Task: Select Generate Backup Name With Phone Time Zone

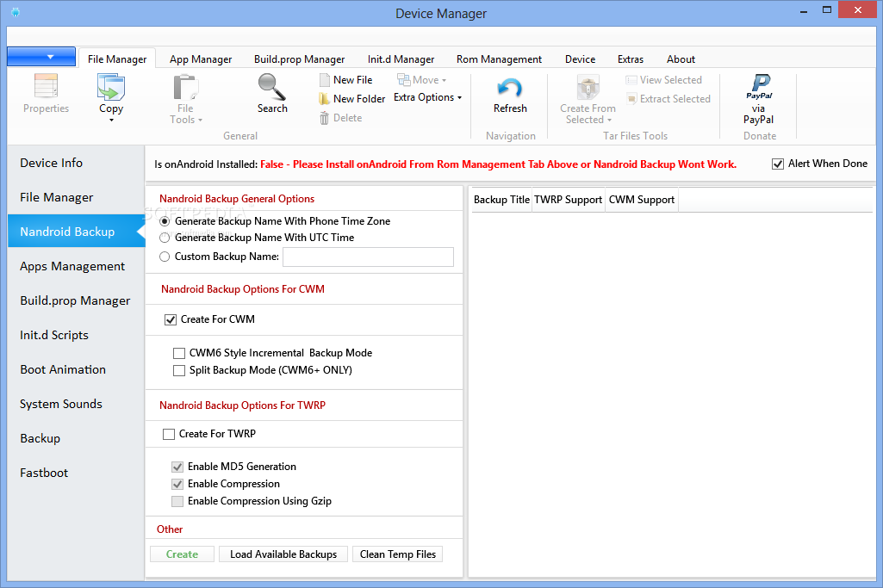Action: pos(165,222)
